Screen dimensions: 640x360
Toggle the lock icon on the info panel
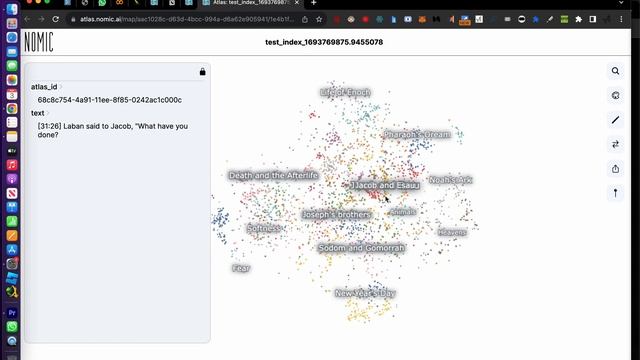point(202,72)
